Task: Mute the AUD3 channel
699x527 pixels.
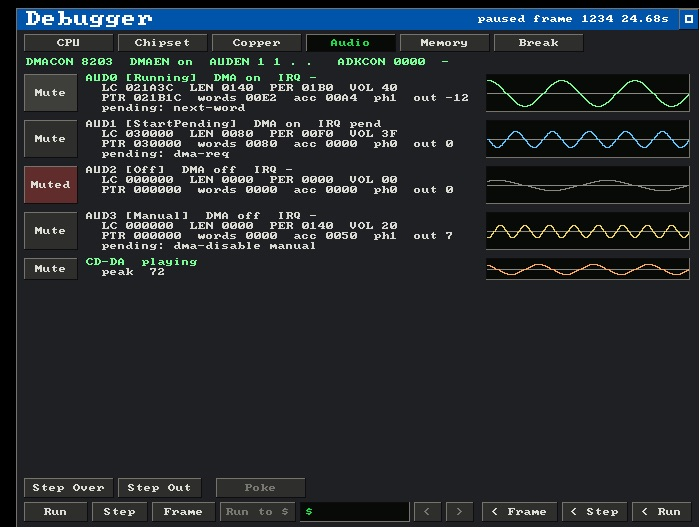Action: [50, 231]
